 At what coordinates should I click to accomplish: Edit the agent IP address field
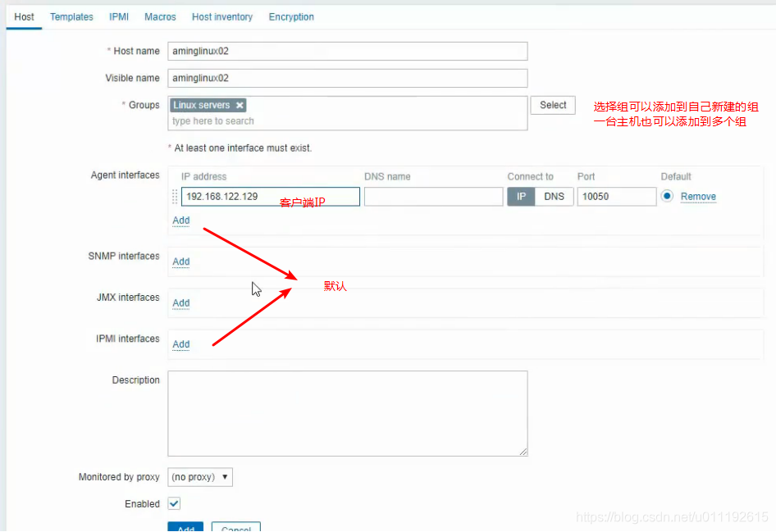click(x=270, y=196)
